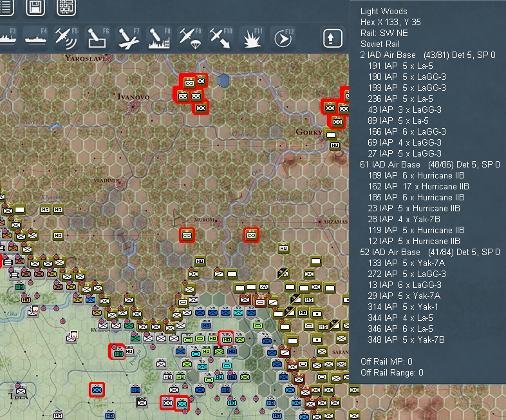Activate F9 air transport parachute mode
Image resolution: width=506 pixels, height=420 pixels.
point(190,38)
